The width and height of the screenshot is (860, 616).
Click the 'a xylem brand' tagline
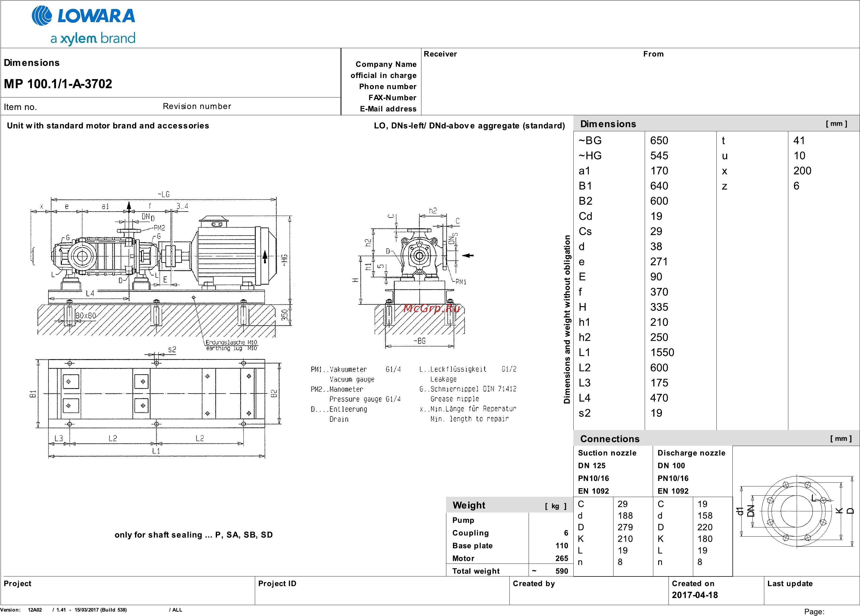pyautogui.click(x=93, y=38)
